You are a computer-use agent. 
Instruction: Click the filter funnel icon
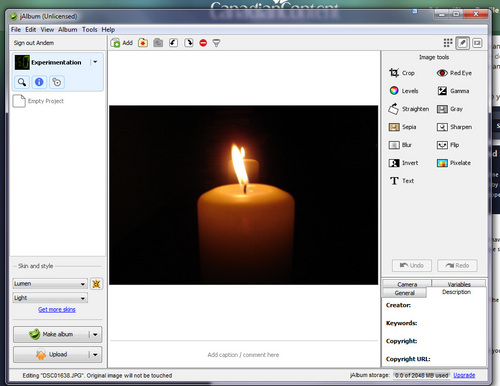click(216, 43)
